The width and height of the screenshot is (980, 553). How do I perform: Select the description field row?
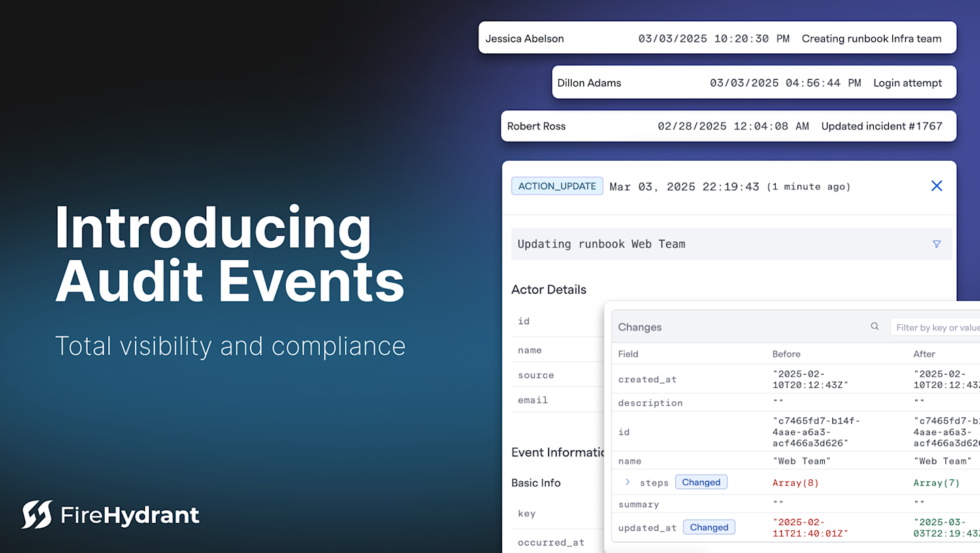[796, 402]
